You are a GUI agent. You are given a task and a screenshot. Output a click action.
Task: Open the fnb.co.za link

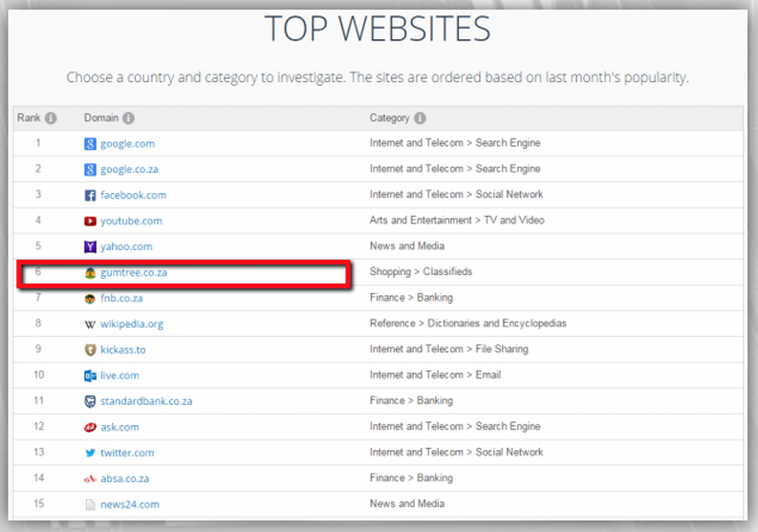(x=121, y=299)
